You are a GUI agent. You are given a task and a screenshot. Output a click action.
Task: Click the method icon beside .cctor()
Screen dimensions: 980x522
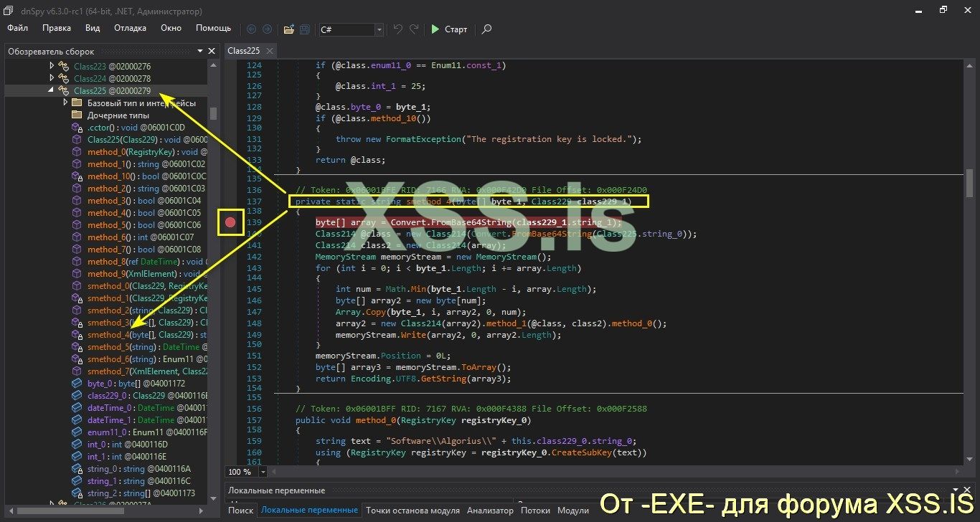click(x=77, y=128)
